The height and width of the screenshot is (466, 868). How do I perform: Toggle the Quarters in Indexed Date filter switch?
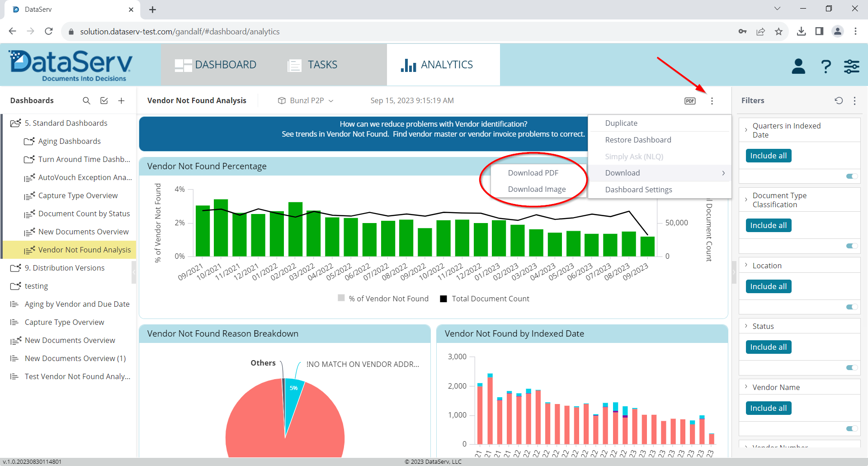coord(852,176)
